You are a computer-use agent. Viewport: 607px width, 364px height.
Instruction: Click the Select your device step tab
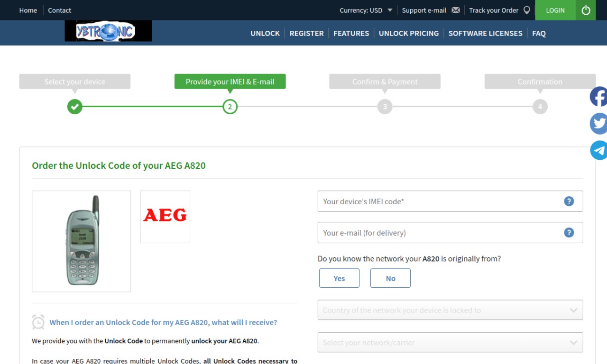click(74, 82)
